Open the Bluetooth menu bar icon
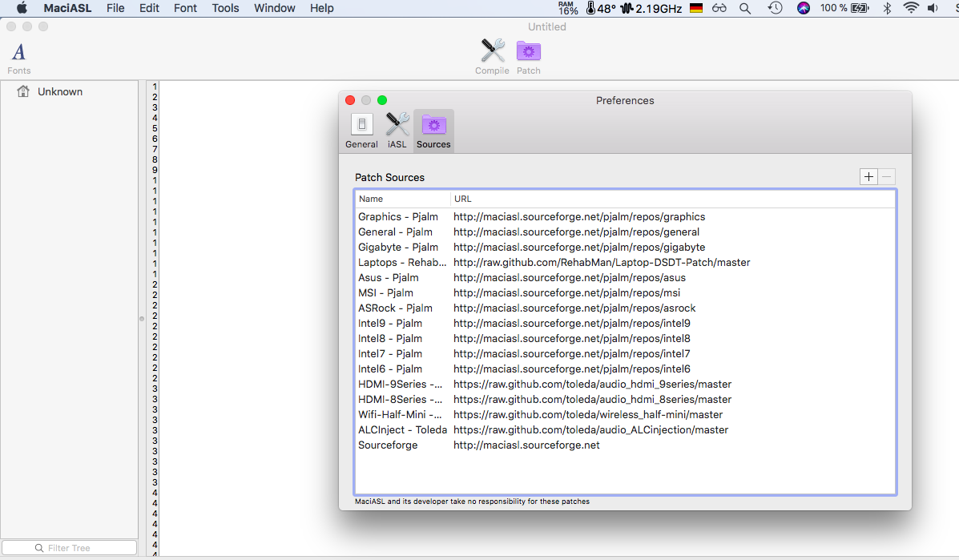This screenshot has height=560, width=959. (887, 8)
